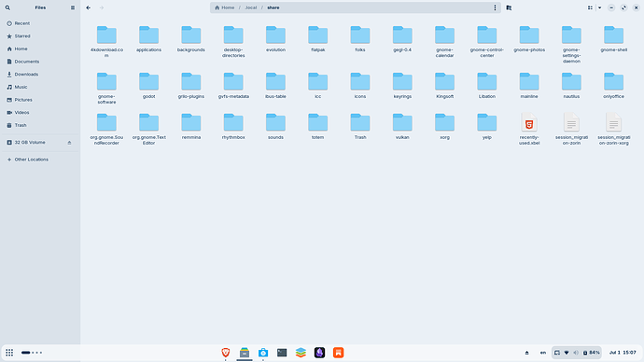Open the sidebar hamburger menu
644x362 pixels.
73,7
